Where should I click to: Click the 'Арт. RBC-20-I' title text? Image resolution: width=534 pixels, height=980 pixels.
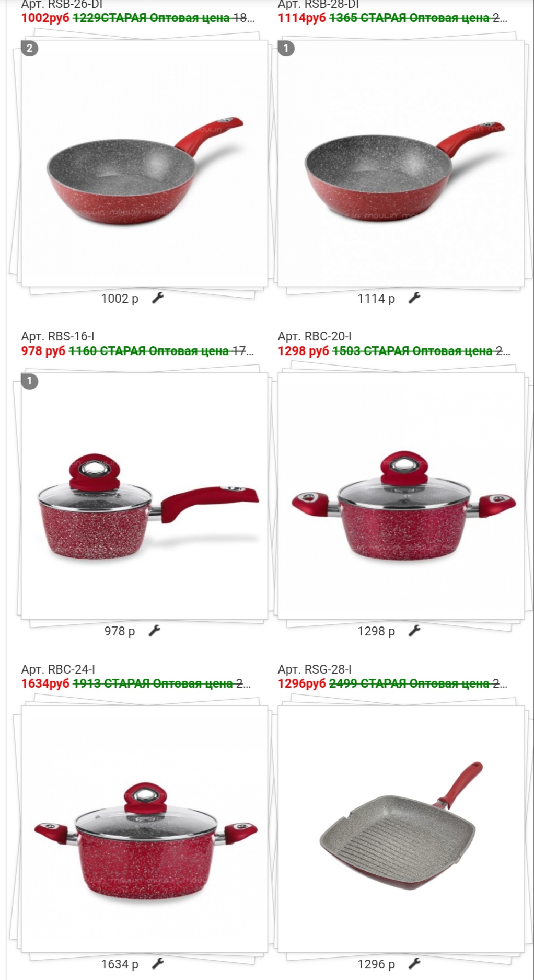(315, 336)
